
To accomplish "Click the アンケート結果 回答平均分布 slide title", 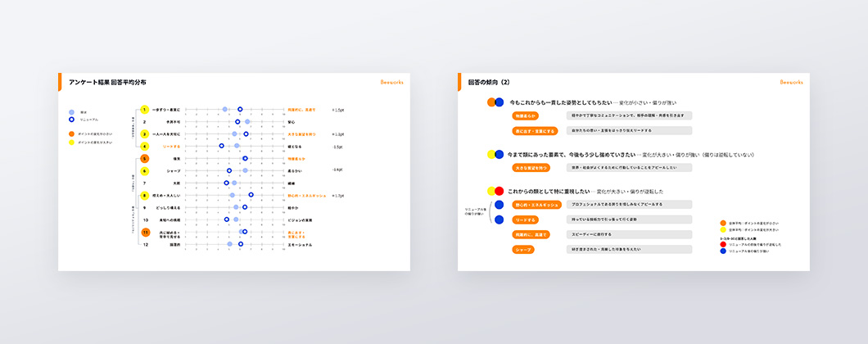I will (x=108, y=82).
